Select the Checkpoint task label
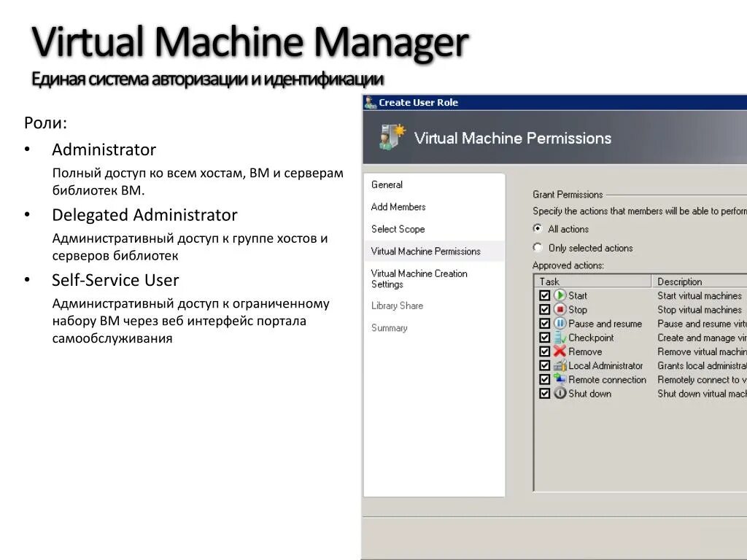747x560 pixels. coord(591,338)
